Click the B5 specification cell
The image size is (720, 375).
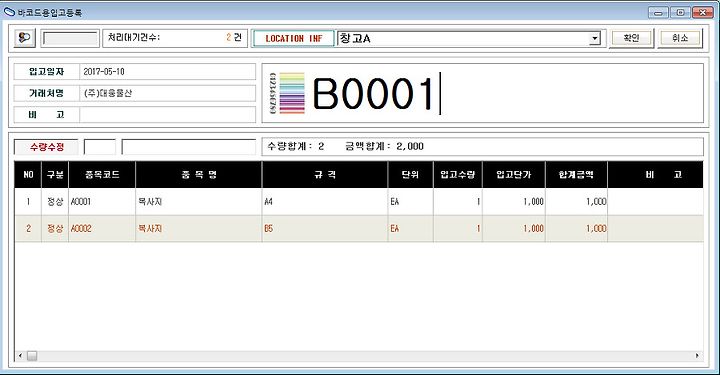click(x=325, y=229)
